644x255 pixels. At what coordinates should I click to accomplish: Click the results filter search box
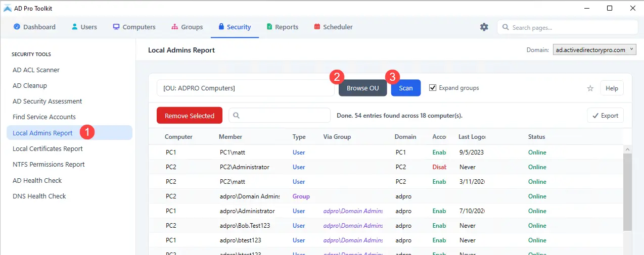point(280,116)
